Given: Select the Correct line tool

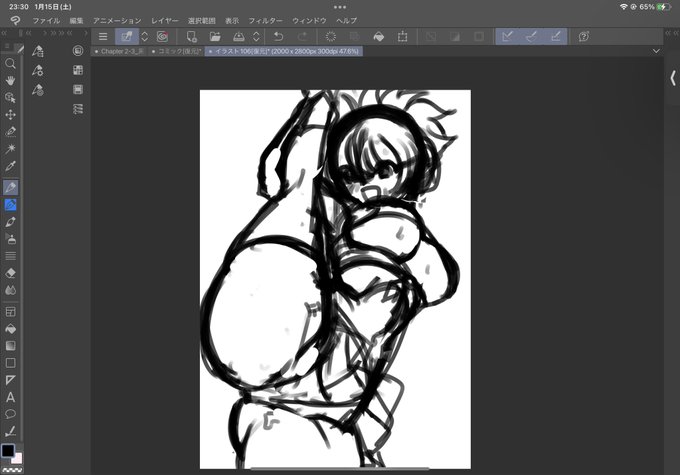Looking at the screenshot, I should tap(10, 431).
